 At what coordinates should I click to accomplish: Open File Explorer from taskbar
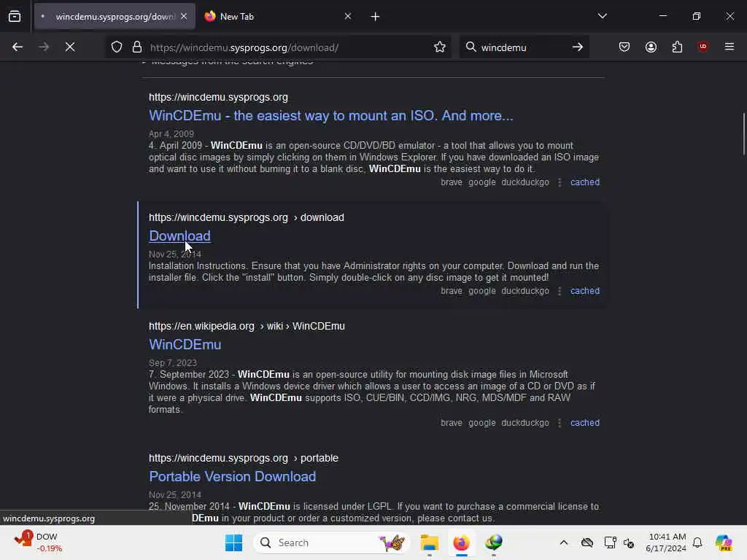coord(429,542)
